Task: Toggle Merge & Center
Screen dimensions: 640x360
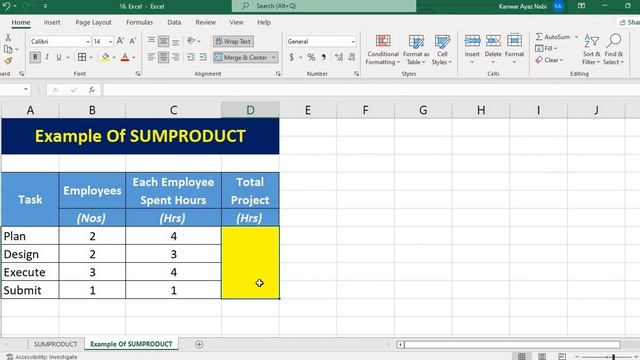Action: tap(241, 58)
